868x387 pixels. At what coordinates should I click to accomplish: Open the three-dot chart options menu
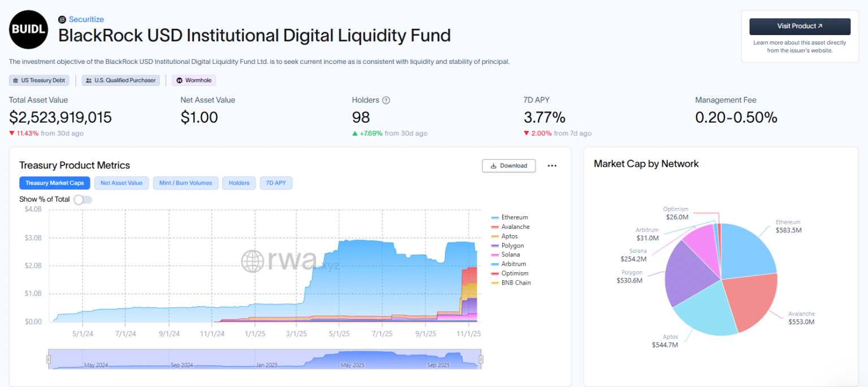click(552, 166)
